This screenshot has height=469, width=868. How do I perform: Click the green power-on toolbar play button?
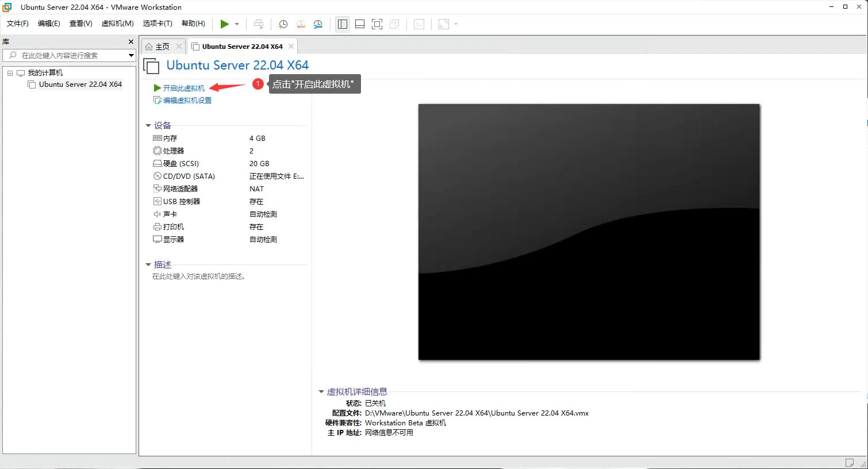(224, 24)
